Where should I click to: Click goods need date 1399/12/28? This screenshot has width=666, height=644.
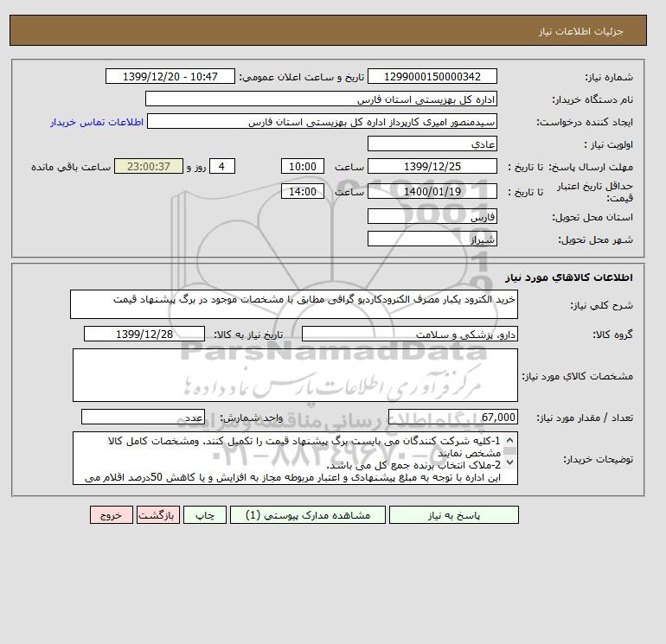144,334
